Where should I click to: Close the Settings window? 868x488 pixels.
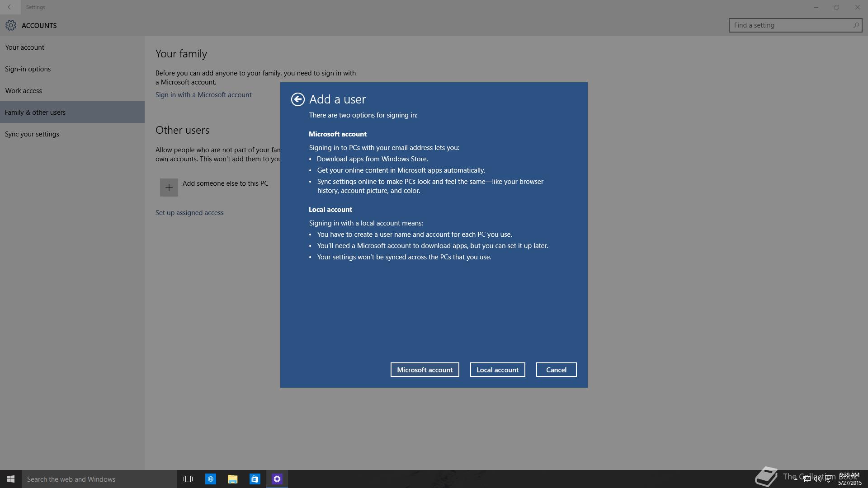858,7
